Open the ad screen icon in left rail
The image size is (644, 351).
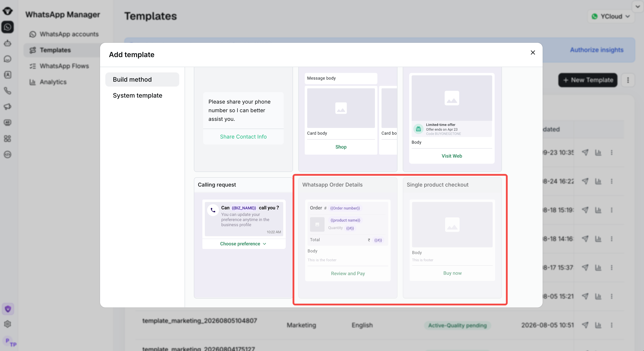pyautogui.click(x=8, y=123)
